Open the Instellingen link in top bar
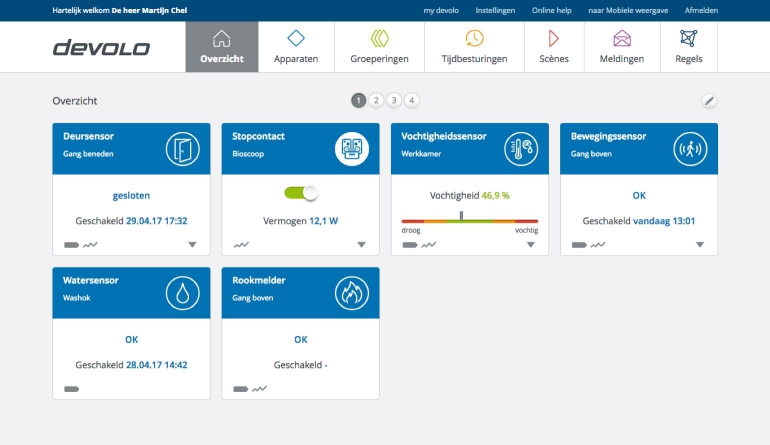Viewport: 770px width, 445px height. click(x=495, y=10)
